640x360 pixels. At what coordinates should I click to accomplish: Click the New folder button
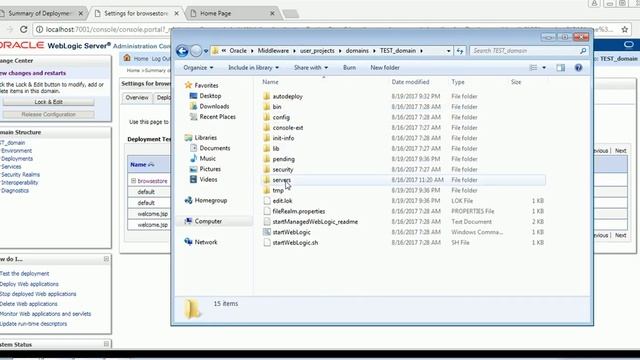(x=385, y=68)
